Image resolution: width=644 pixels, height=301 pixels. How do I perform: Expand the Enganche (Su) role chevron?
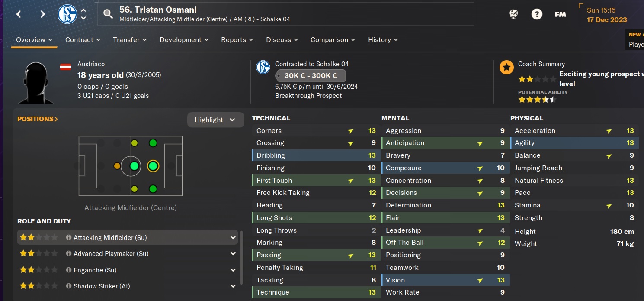(233, 270)
